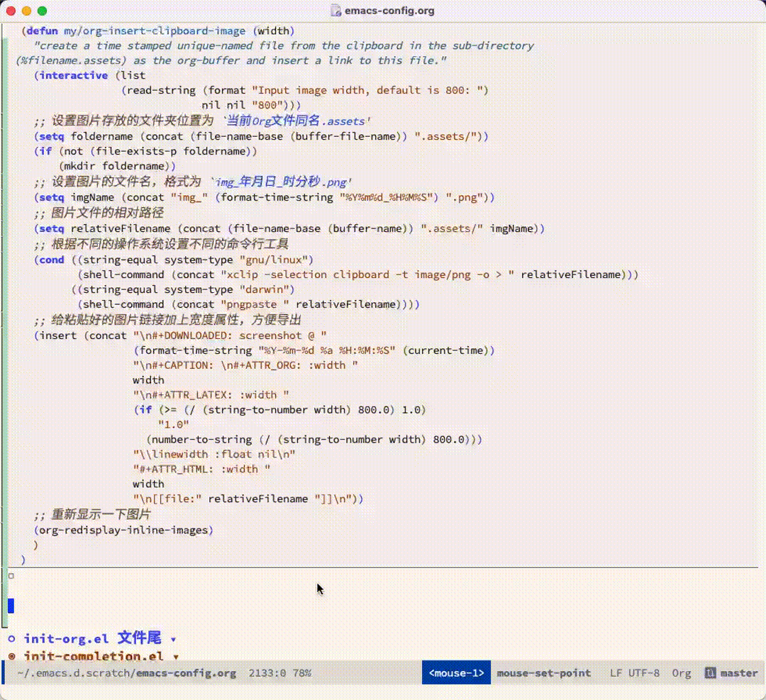Click the #+ATTR_HTML: :width string
Viewport: 766px width, 700px height.
point(201,469)
